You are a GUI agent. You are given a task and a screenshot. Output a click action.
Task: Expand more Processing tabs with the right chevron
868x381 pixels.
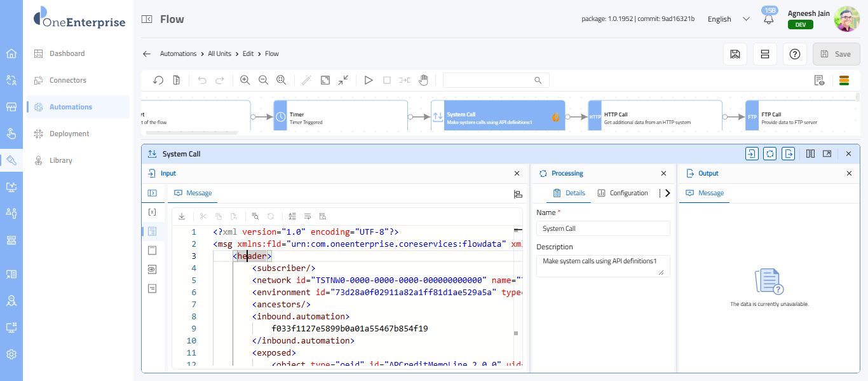(x=667, y=193)
